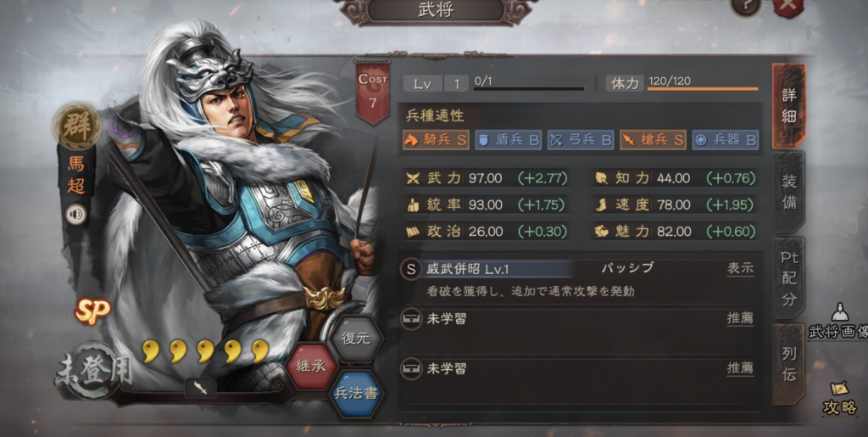
Task: Switch to the 列伝 tab
Action: (x=789, y=364)
